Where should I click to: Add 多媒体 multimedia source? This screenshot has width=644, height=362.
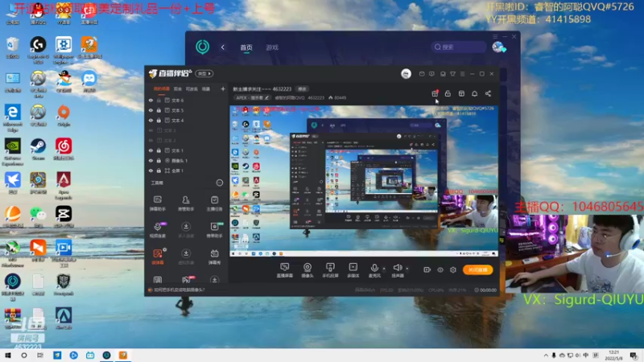click(x=353, y=270)
